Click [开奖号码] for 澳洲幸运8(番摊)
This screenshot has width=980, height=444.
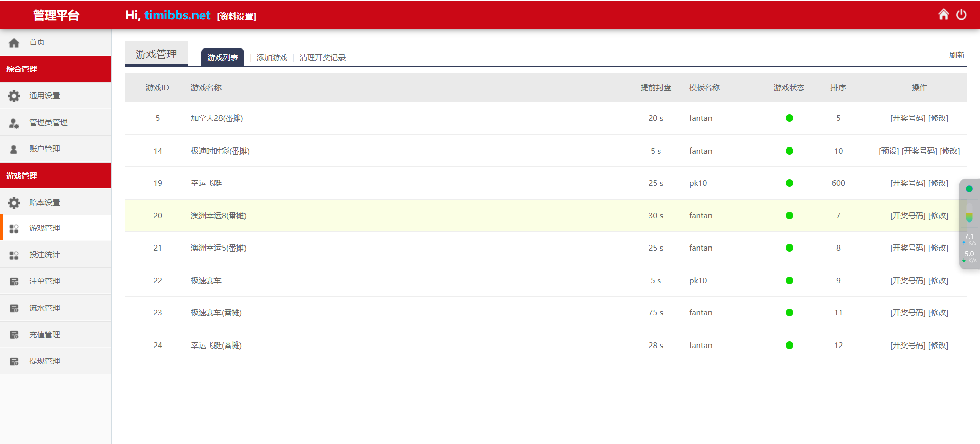pos(908,216)
